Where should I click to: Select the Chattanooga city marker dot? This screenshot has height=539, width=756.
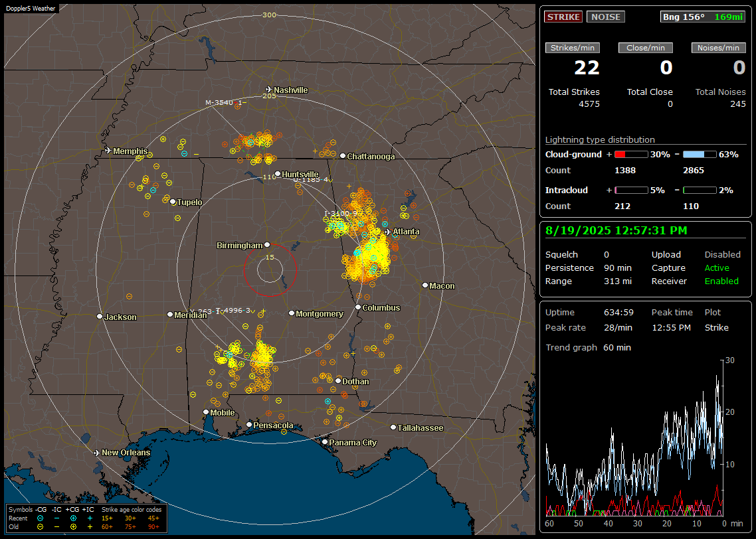[x=343, y=156]
